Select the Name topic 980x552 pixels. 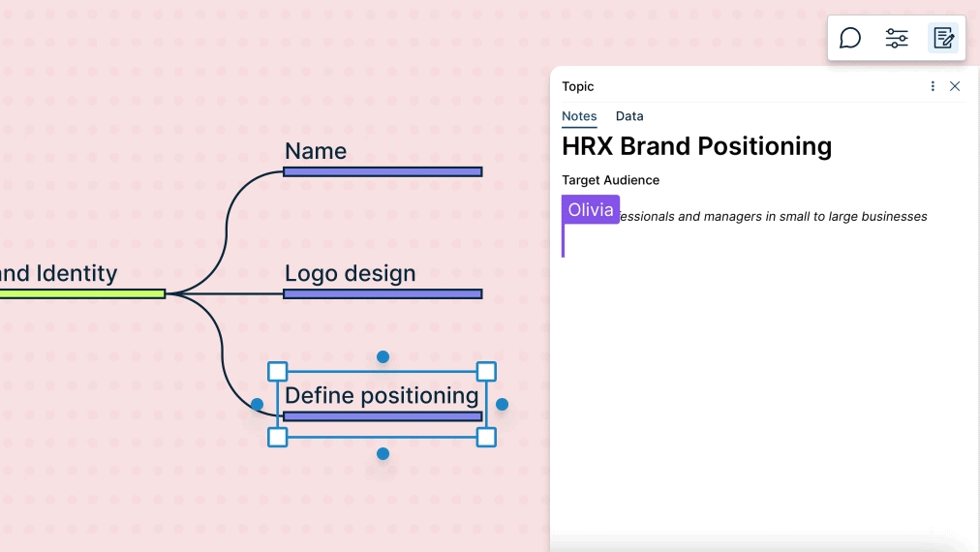pos(316,152)
